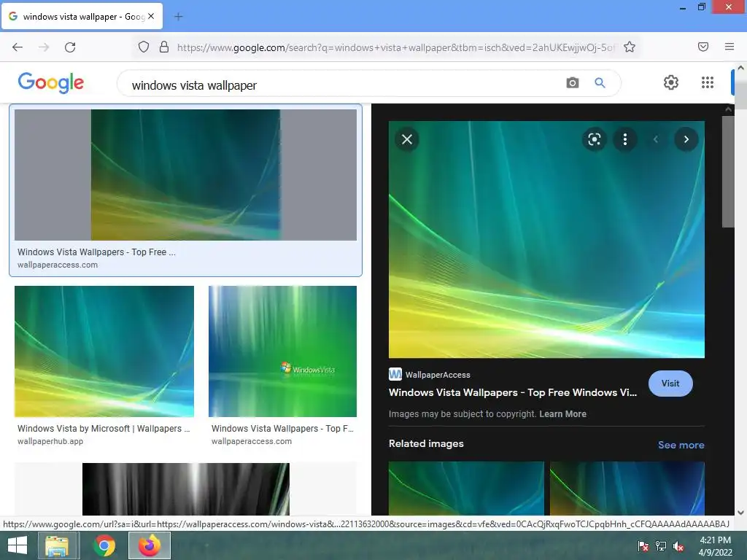Viewport: 747px width, 560px height.
Task: Reload the current page
Action: pyautogui.click(x=70, y=47)
